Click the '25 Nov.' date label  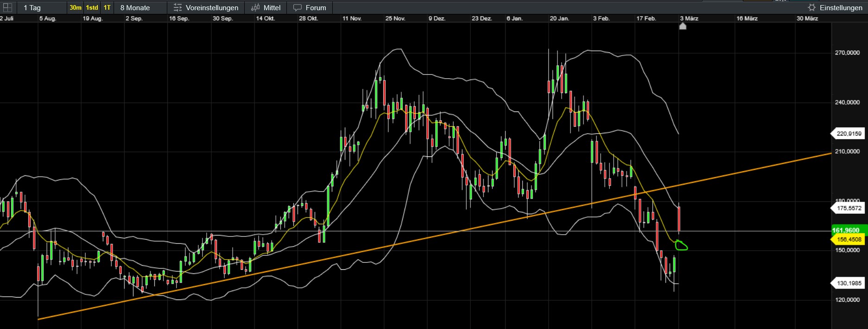395,19
